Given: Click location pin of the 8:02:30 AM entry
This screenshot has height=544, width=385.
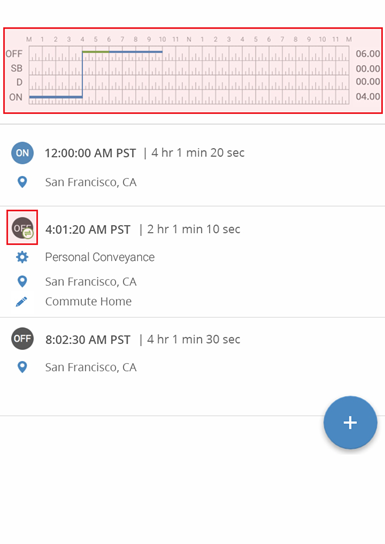Looking at the screenshot, I should click(22, 367).
